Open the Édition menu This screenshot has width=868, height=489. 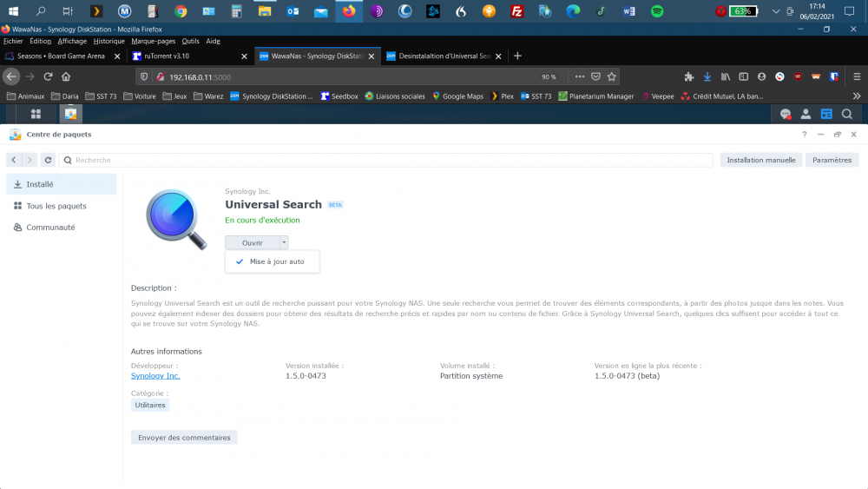[41, 41]
